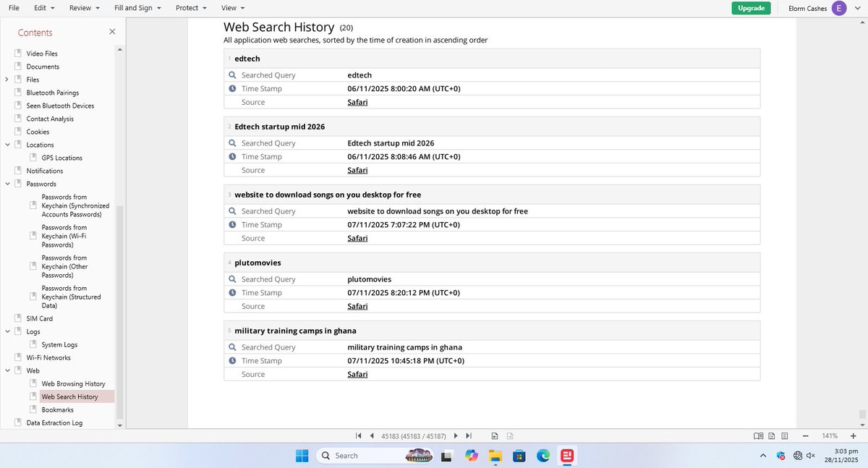The width and height of the screenshot is (868, 468).
Task: Jump to the last page icon
Action: pyautogui.click(x=468, y=435)
